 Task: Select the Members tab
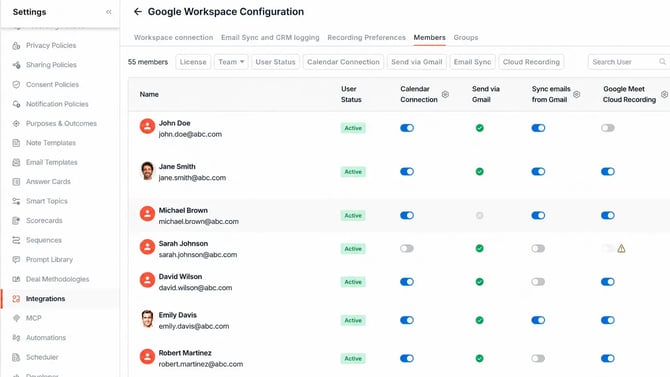[x=429, y=38]
